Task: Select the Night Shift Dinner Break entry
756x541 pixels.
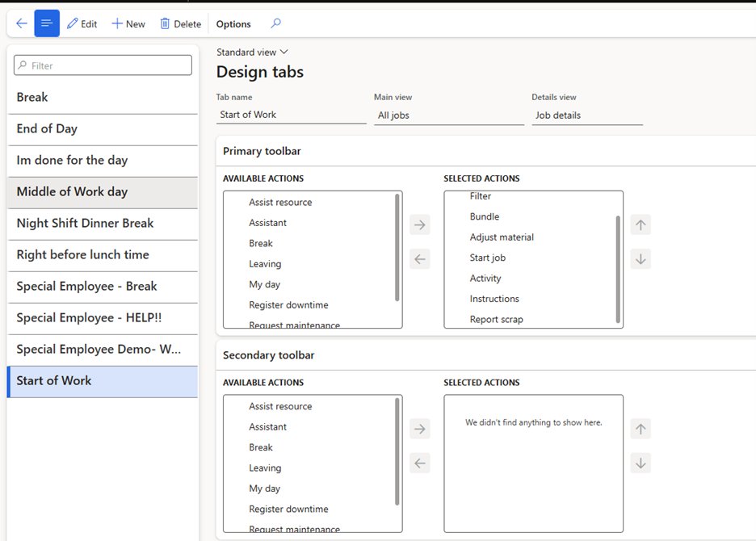Action: [102, 224]
